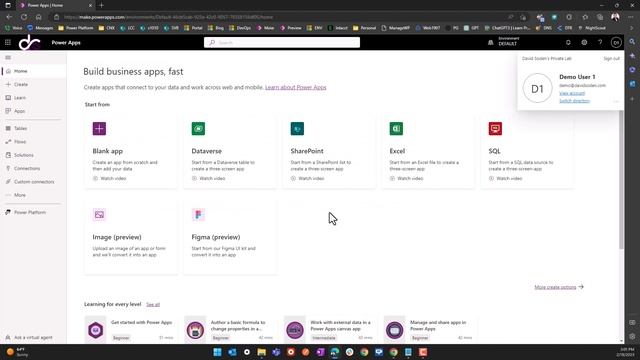
Task: Open Custom connectors in left navigation
Action: [x=33, y=182]
